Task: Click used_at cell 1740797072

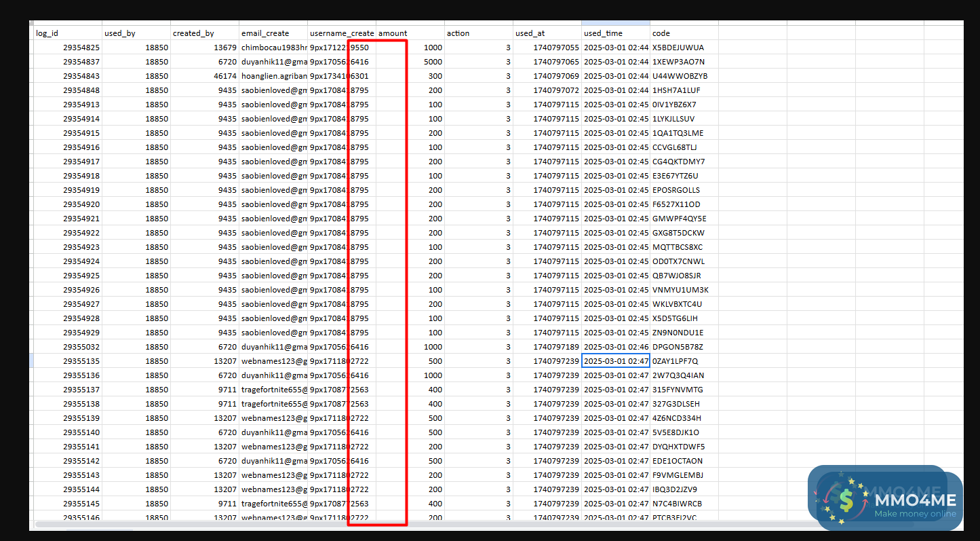Action: 547,90
